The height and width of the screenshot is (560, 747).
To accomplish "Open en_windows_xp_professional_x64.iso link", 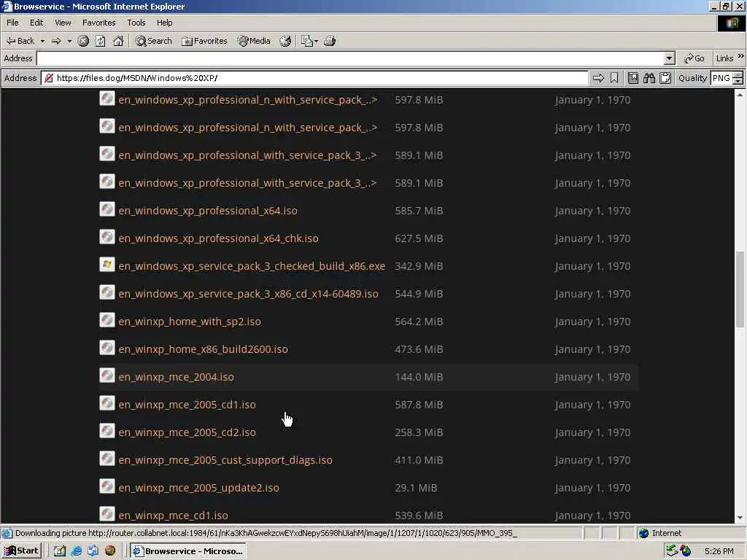I will coord(208,211).
